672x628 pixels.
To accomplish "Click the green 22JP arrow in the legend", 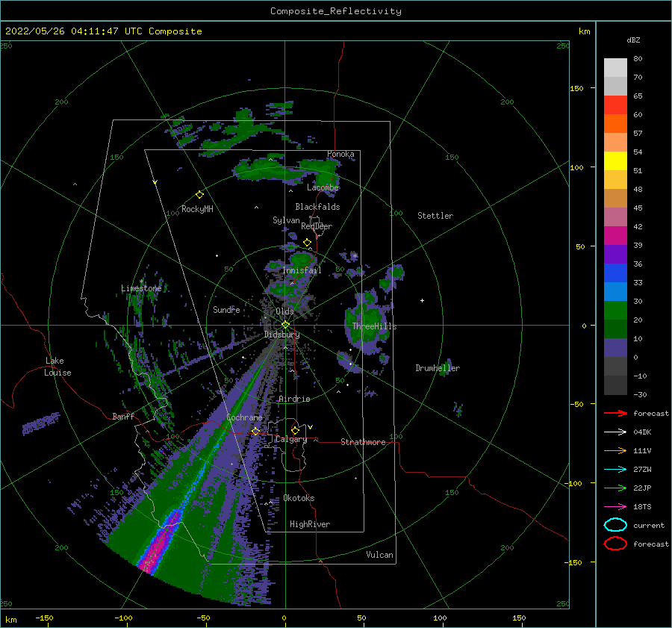I will 615,488.
